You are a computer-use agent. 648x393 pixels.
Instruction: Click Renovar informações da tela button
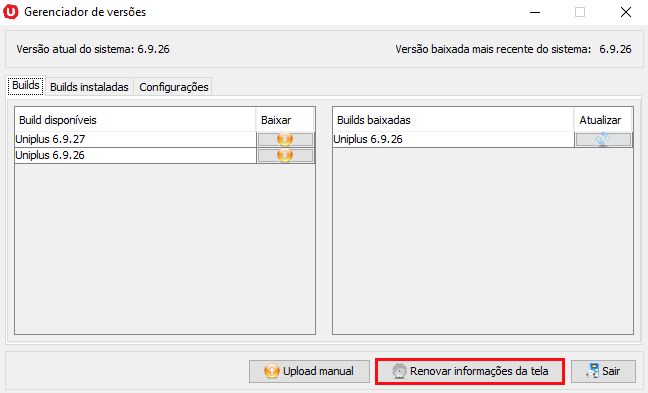(470, 371)
